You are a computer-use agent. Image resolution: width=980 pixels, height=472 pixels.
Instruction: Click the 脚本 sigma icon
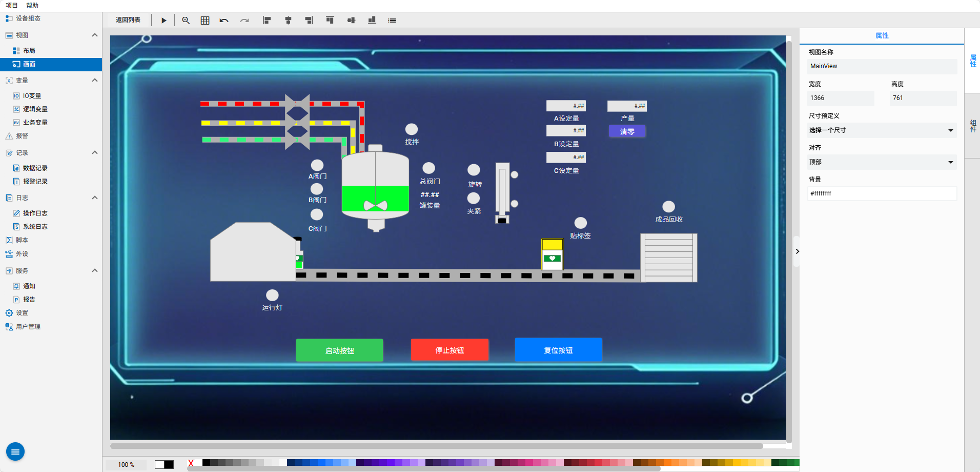(x=9, y=240)
